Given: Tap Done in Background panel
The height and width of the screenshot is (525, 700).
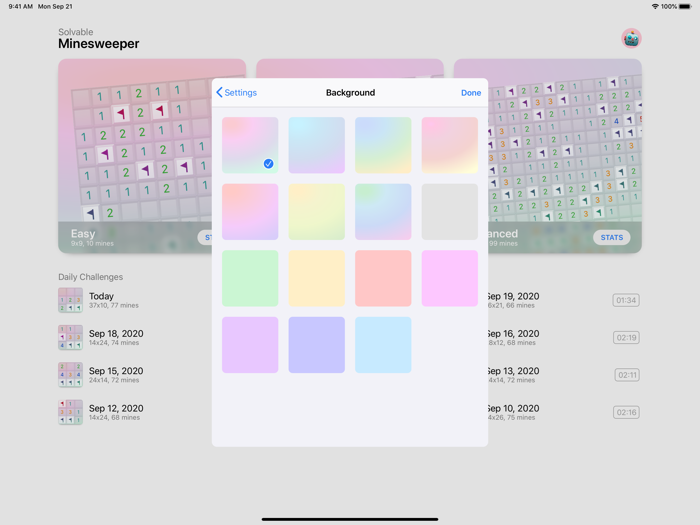Looking at the screenshot, I should click(471, 93).
